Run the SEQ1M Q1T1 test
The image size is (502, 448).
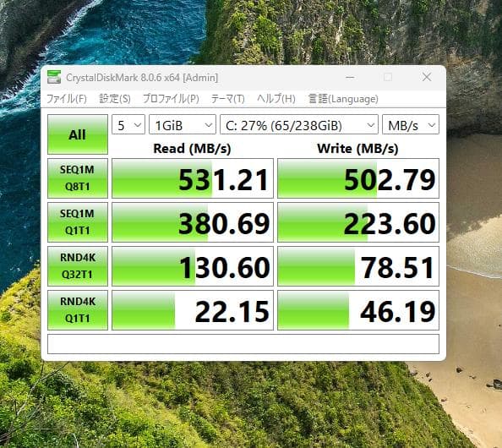click(78, 222)
